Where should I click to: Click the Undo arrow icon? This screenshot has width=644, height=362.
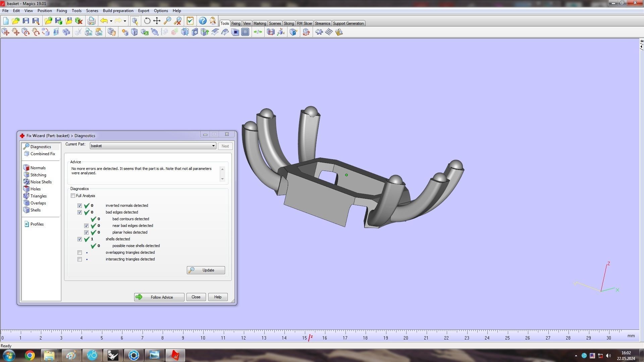coord(104,21)
